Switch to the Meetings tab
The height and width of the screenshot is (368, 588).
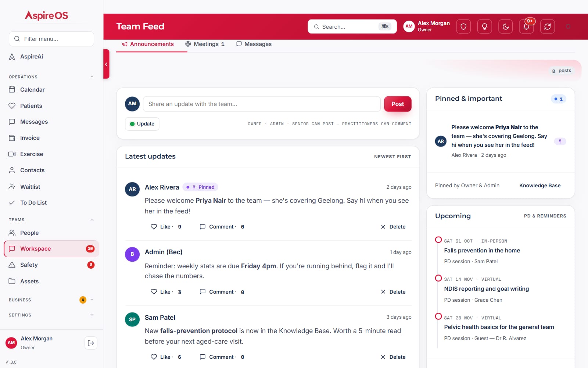205,44
